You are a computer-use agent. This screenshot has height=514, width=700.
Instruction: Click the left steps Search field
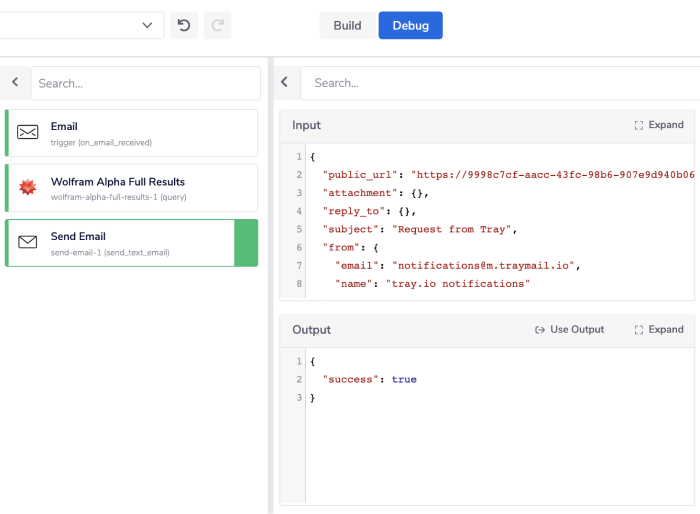[x=145, y=84]
